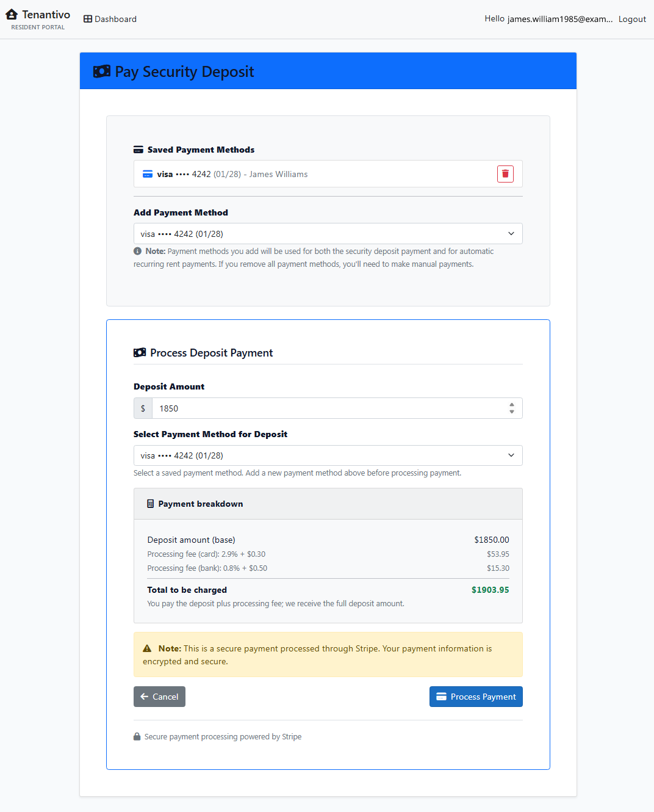Screen dimensions: 654x812
Task: Delete the saved visa 4242 card
Action: pos(505,174)
